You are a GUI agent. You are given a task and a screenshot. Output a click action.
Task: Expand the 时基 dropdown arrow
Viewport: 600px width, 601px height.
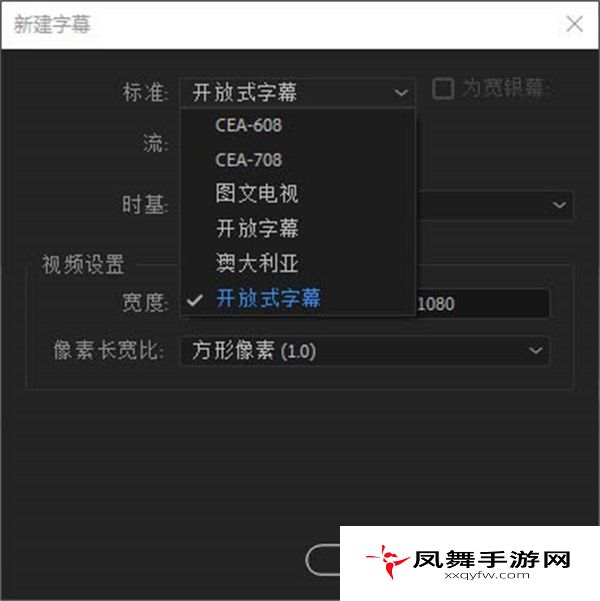(x=559, y=205)
